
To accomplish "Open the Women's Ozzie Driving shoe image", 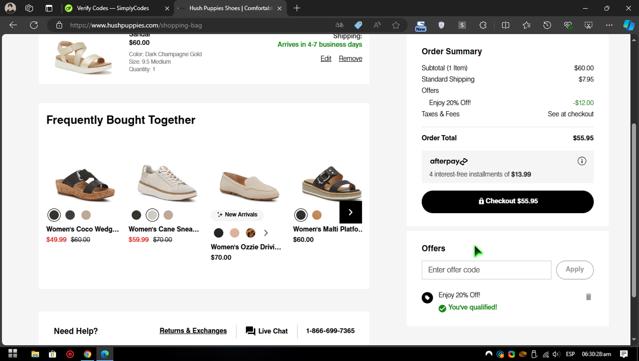I will [x=249, y=186].
